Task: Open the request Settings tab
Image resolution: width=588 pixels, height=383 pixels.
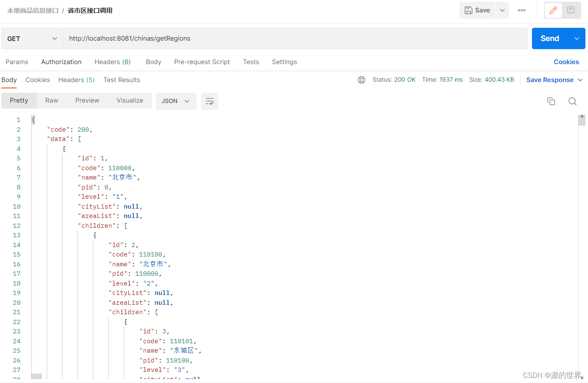Action: click(285, 62)
